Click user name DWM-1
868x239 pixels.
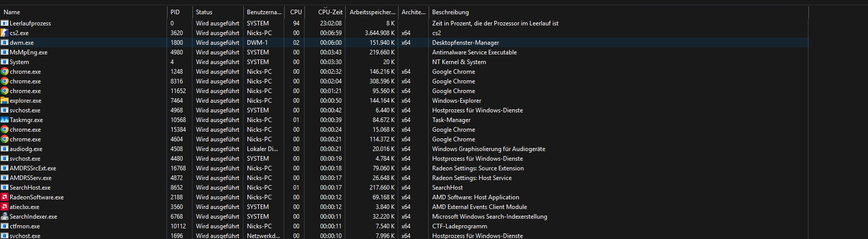(257, 43)
